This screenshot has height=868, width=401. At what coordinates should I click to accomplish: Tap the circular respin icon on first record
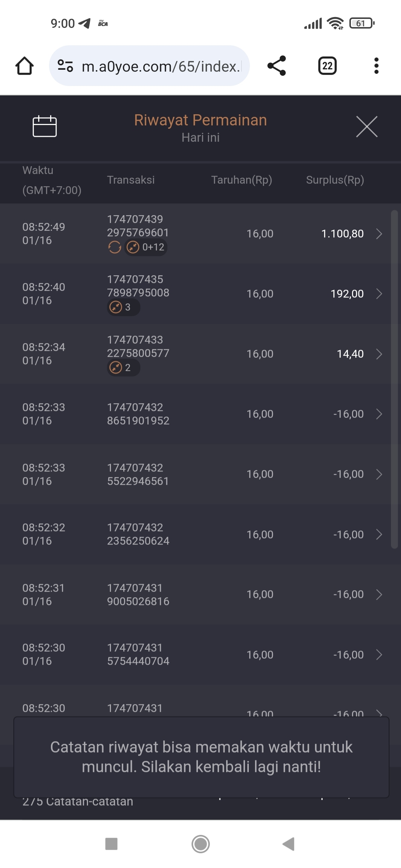tap(114, 247)
